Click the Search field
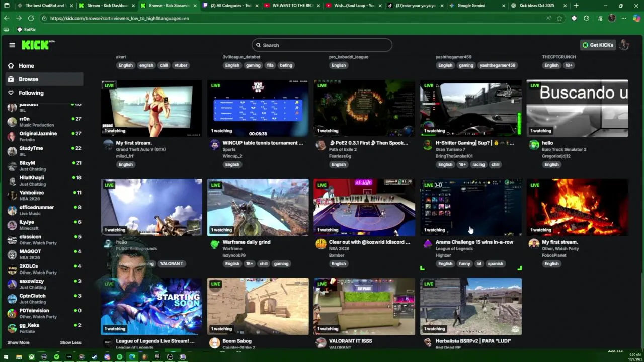 [322, 45]
